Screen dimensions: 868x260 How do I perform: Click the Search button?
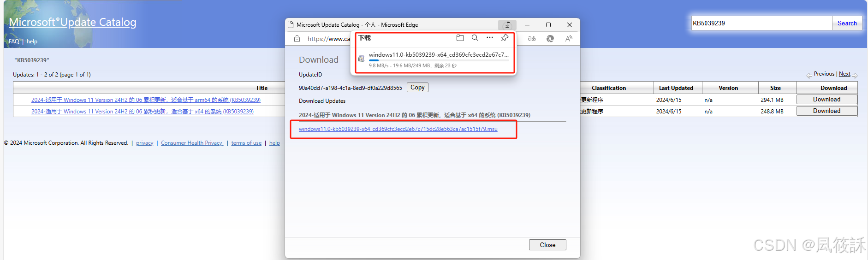[x=847, y=23]
